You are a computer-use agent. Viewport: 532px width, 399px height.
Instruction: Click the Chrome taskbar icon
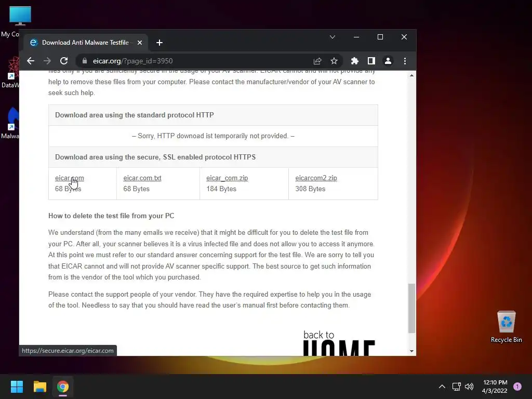(63, 387)
